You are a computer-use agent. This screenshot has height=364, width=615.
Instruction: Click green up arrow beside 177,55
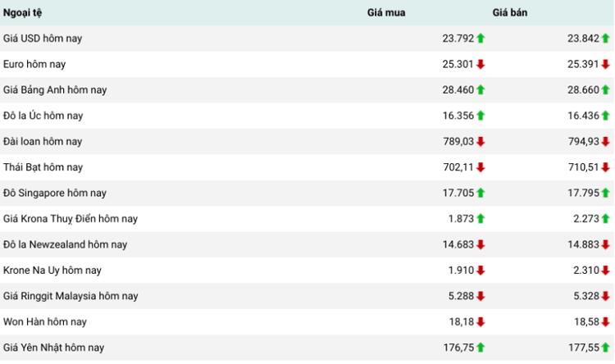(x=606, y=348)
